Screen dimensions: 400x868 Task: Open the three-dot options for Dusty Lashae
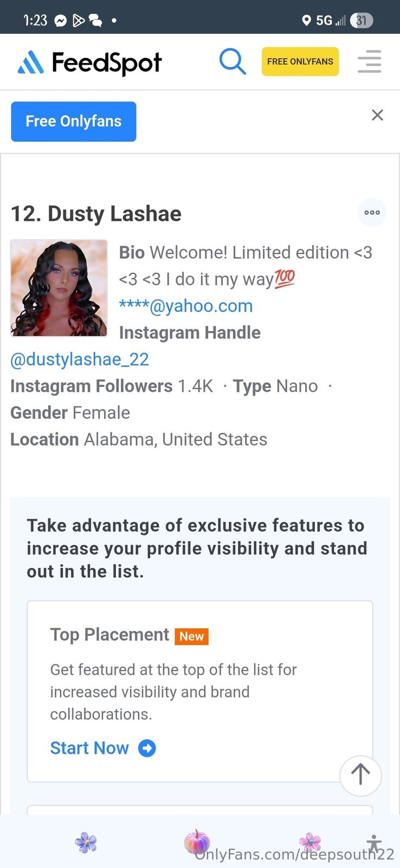coord(372,213)
